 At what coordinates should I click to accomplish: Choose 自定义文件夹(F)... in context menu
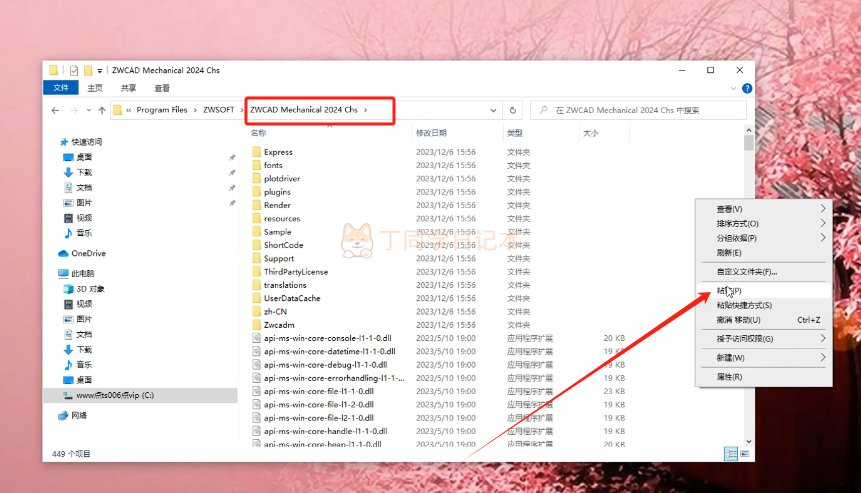[x=764, y=272]
